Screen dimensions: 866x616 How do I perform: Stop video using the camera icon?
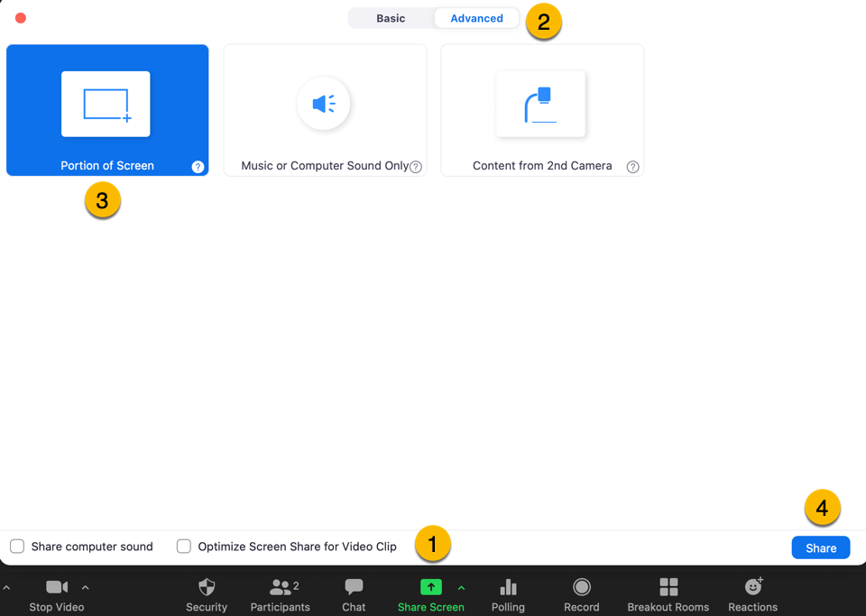pyautogui.click(x=56, y=588)
